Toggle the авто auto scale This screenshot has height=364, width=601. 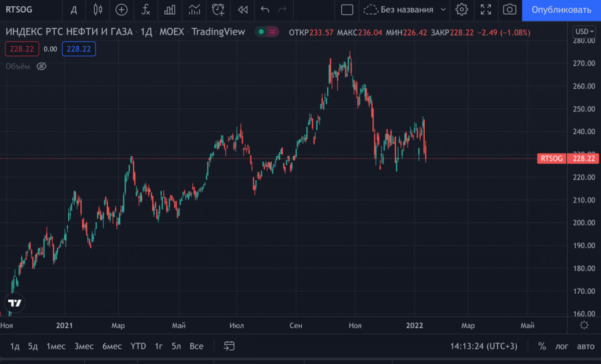(x=586, y=346)
